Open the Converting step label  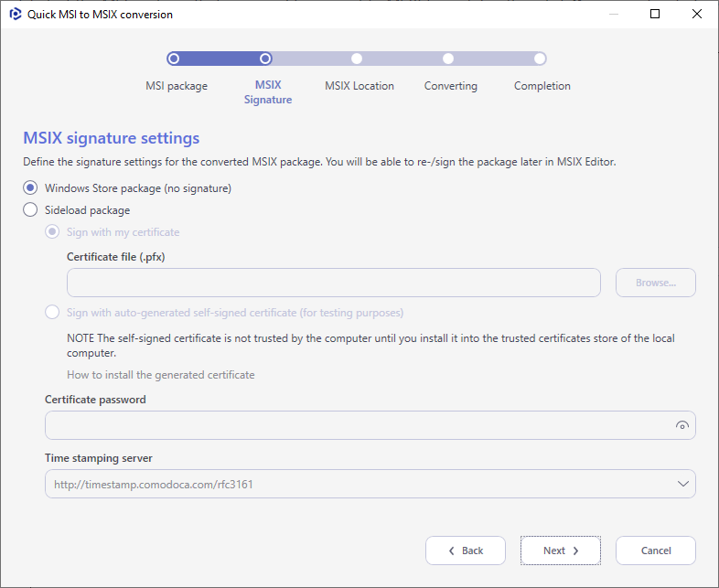click(x=451, y=86)
